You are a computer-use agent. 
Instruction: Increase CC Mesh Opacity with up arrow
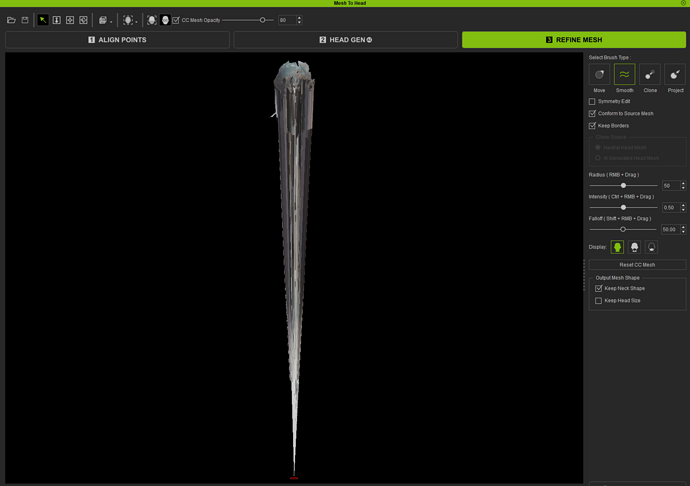tap(299, 18)
